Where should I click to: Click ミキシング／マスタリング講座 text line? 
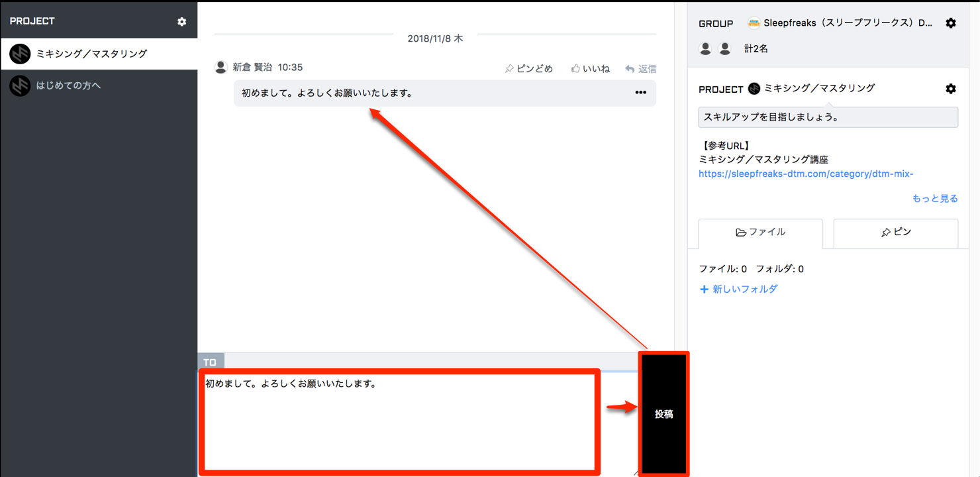pos(763,160)
